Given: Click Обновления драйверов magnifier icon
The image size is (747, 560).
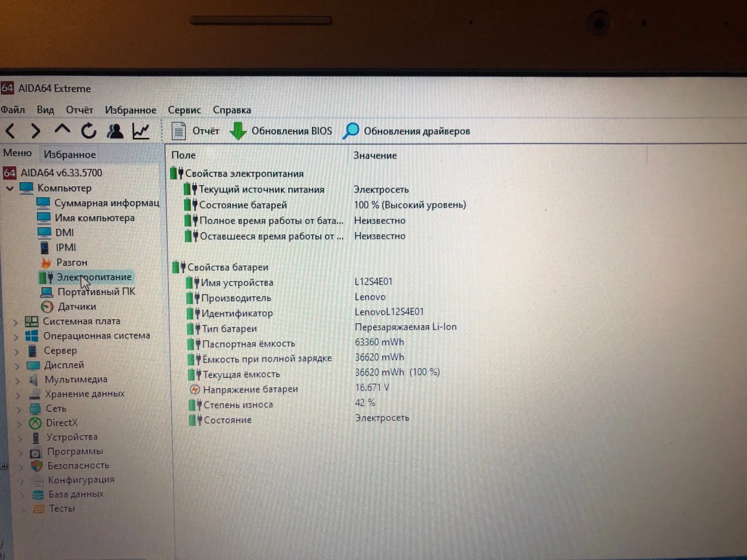Looking at the screenshot, I should (351, 131).
